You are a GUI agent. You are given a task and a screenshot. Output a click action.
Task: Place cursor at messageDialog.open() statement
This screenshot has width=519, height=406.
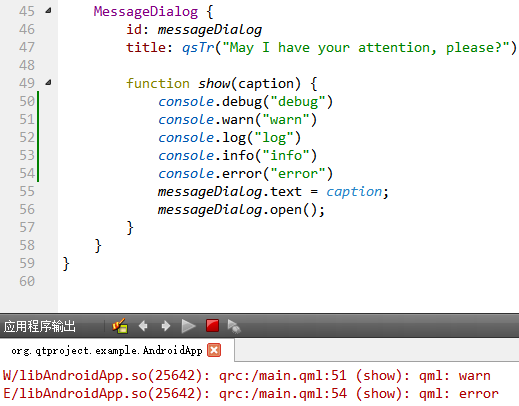pyautogui.click(x=241, y=210)
